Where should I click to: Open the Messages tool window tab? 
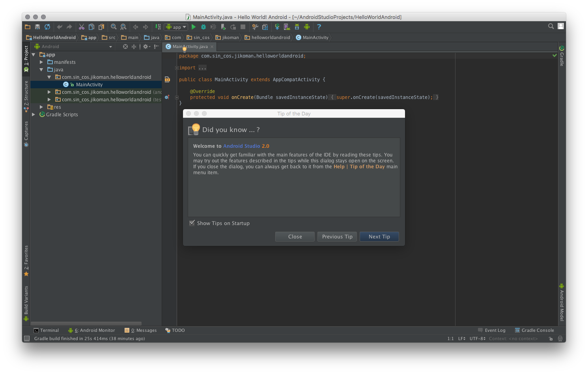click(141, 330)
